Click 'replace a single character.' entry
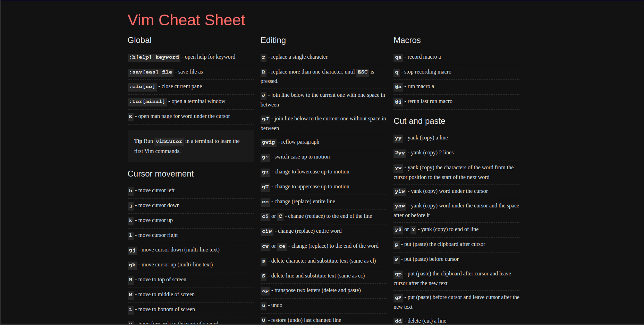 click(x=300, y=57)
